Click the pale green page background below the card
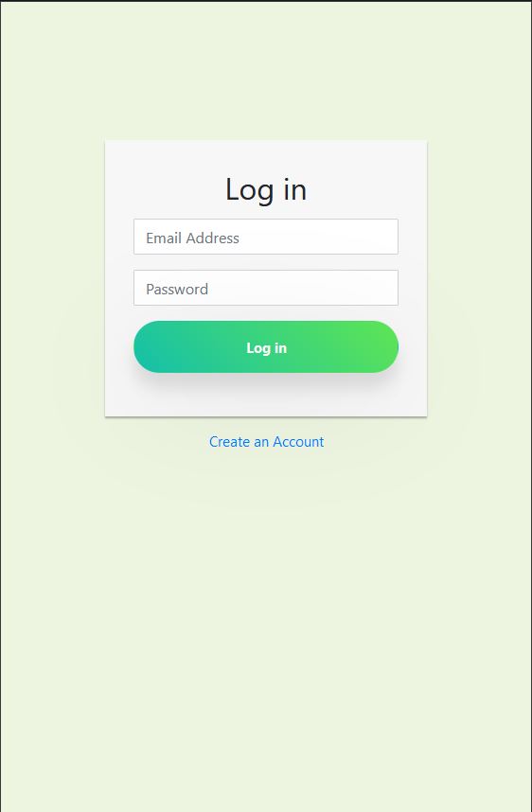The image size is (532, 812). point(266,622)
